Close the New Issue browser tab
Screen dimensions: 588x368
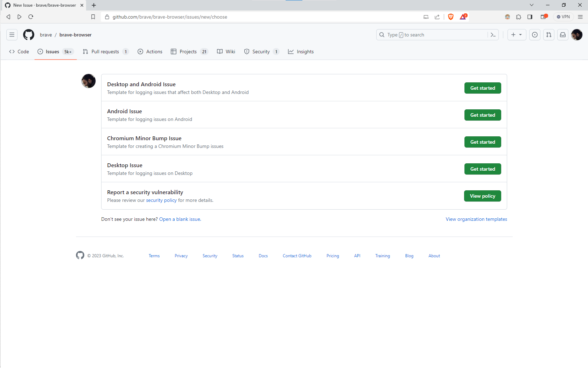tap(82, 5)
